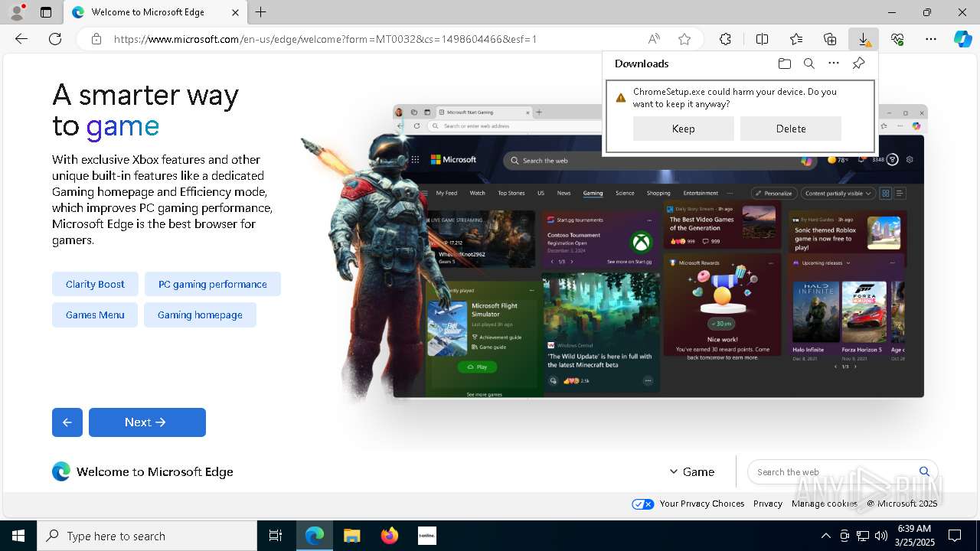
Task: Add page to favorites star icon
Action: click(684, 39)
